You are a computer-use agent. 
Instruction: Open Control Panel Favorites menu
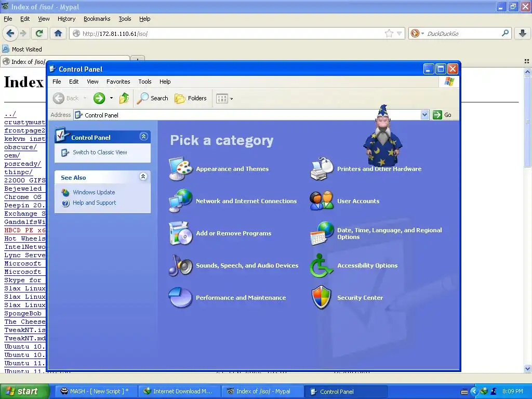118,82
